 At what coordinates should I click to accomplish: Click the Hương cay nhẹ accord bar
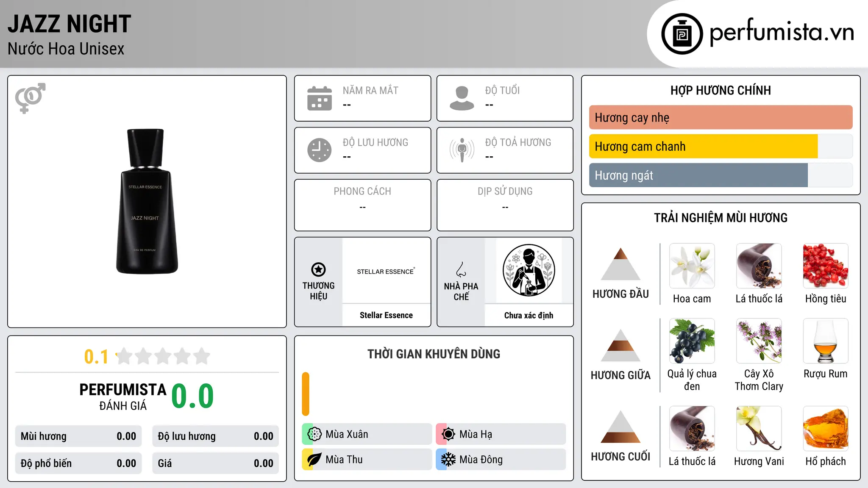(x=721, y=117)
